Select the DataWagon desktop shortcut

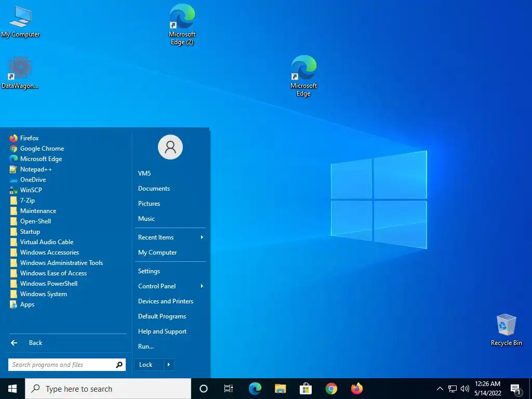point(20,73)
